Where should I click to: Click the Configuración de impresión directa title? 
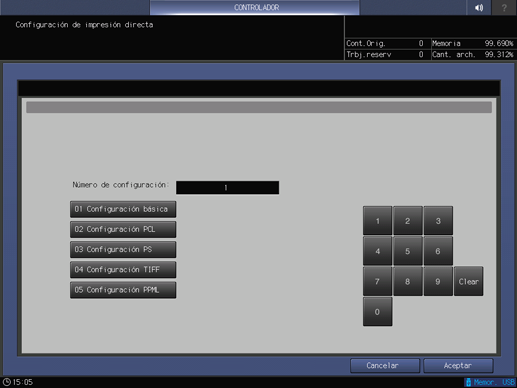(84, 25)
